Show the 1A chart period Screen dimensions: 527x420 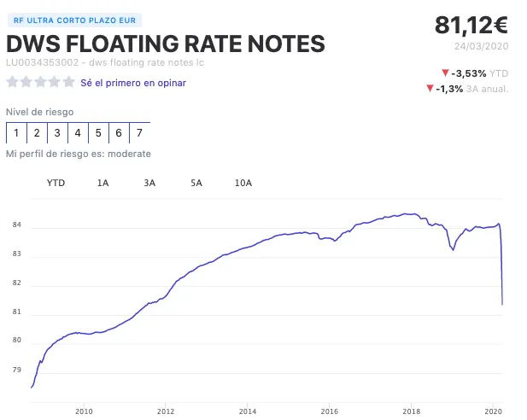(x=102, y=183)
